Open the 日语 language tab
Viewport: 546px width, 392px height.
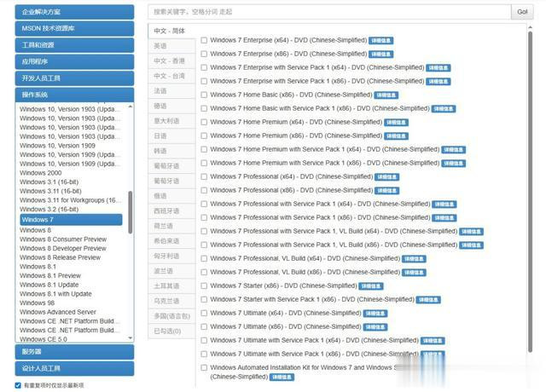171,136
